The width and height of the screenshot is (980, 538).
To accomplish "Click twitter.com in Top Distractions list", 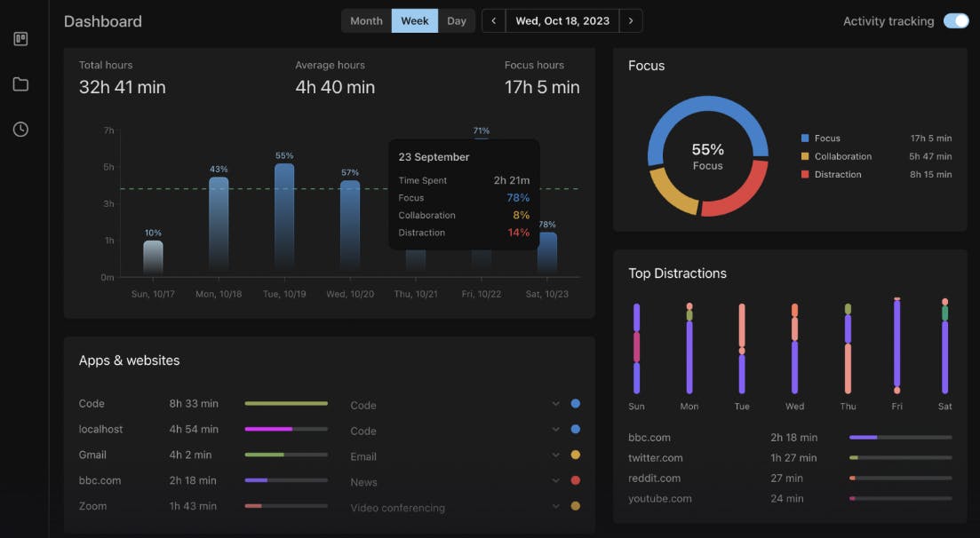I will (x=656, y=458).
